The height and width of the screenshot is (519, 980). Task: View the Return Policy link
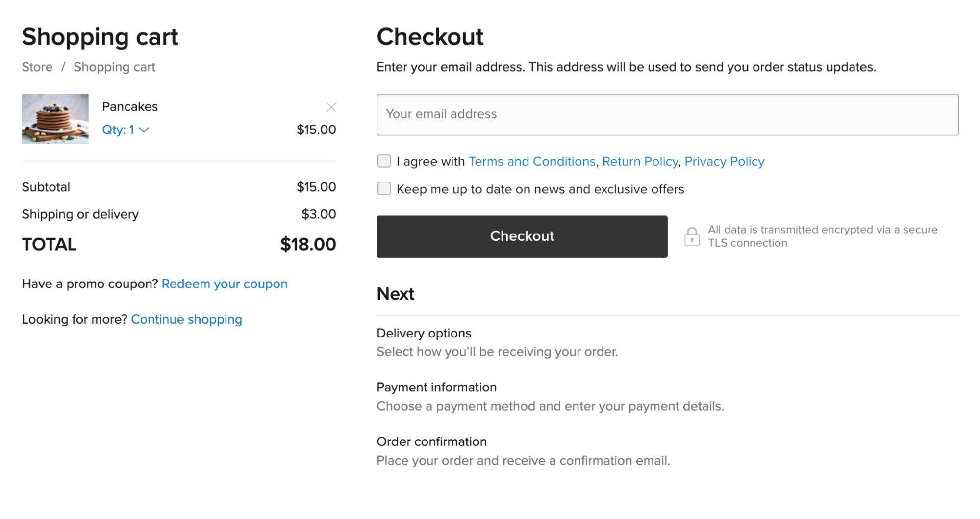pyautogui.click(x=640, y=161)
